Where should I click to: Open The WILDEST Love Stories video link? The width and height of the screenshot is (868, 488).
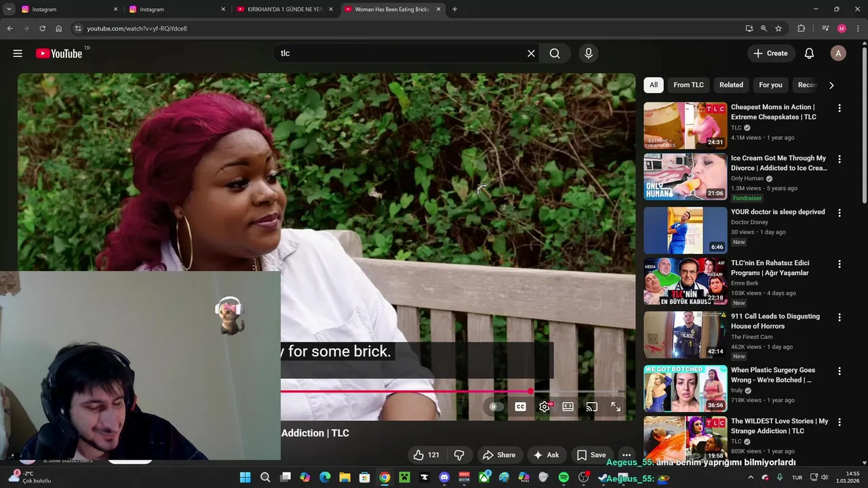tap(779, 426)
